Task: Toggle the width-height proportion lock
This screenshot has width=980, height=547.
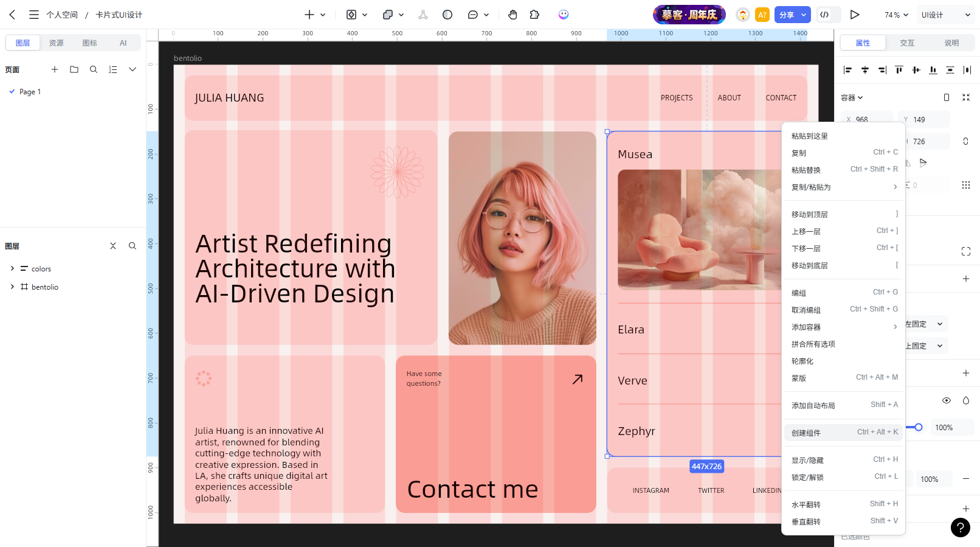Action: [965, 142]
